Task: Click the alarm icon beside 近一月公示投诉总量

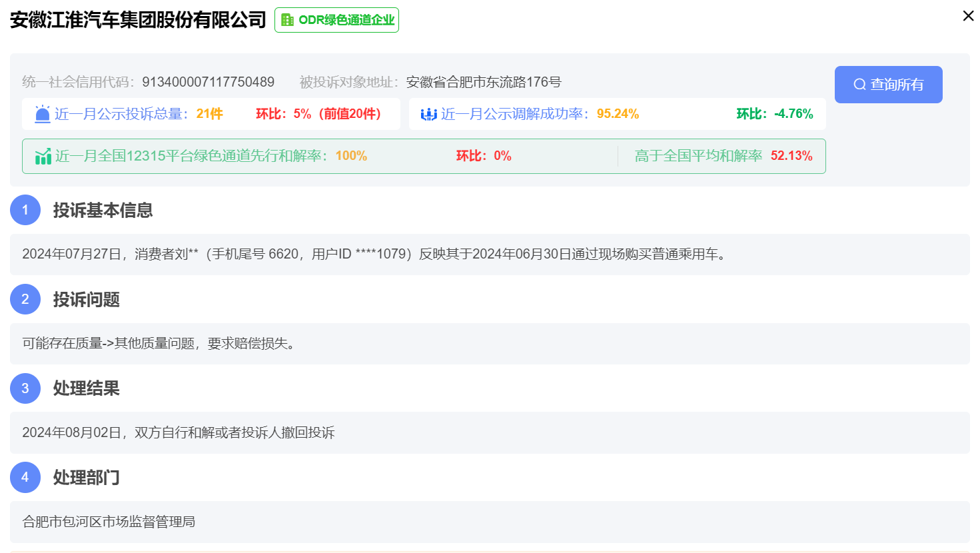Action: tap(41, 113)
